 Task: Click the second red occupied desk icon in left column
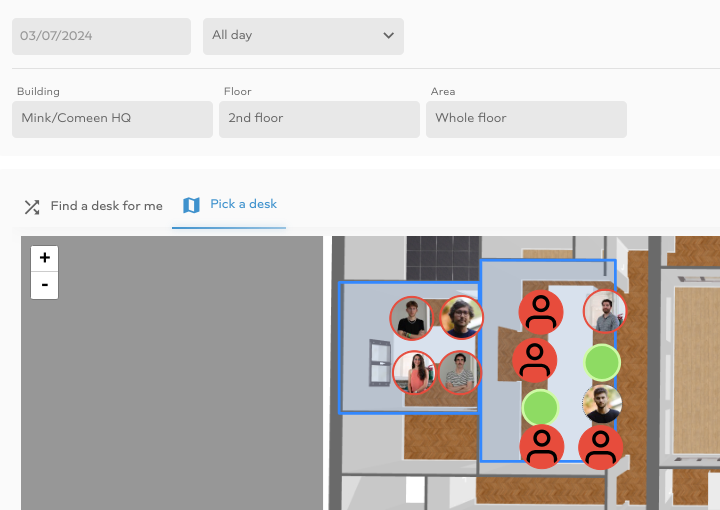tap(534, 360)
